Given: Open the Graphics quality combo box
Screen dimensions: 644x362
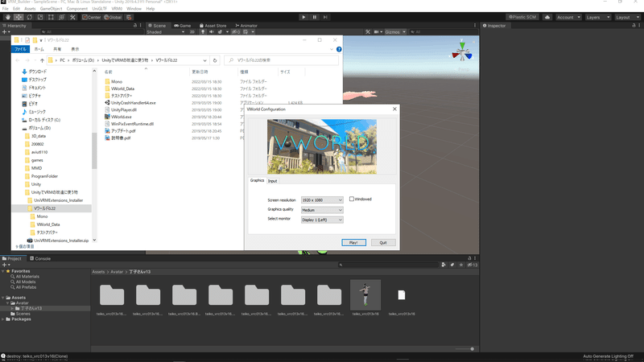Looking at the screenshot, I should pos(322,210).
